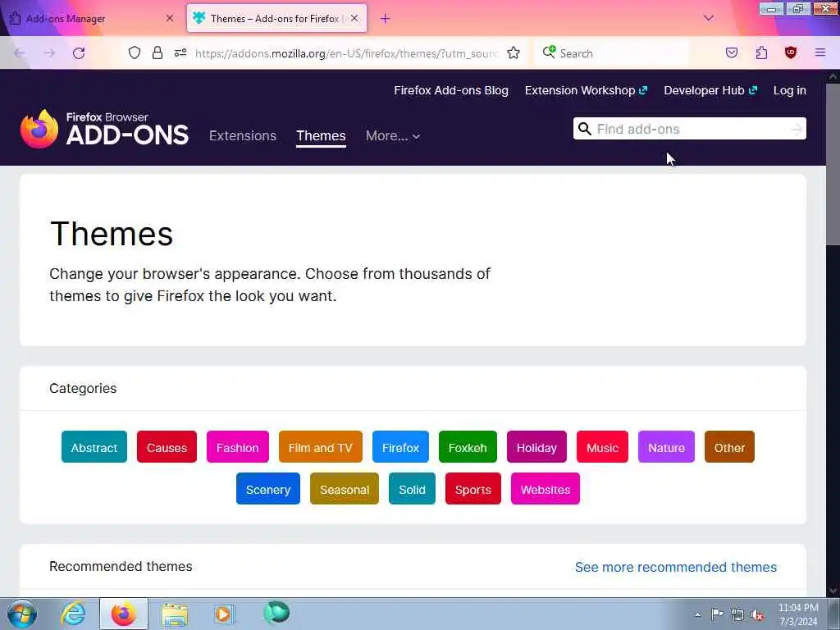Bookmark this page with the star
Image resolution: width=840 pixels, height=630 pixels.
[x=514, y=52]
